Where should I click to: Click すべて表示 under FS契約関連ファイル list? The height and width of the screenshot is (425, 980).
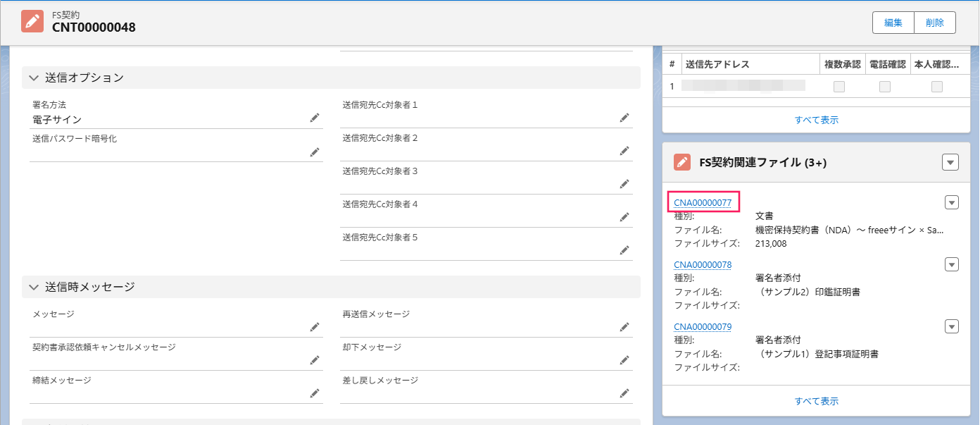[817, 401]
